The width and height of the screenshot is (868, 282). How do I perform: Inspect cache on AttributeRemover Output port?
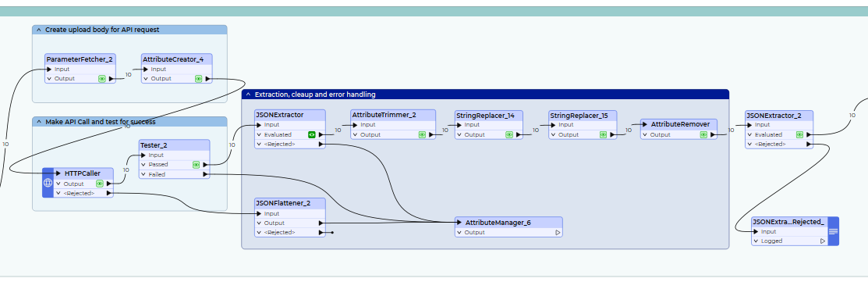pos(703,134)
